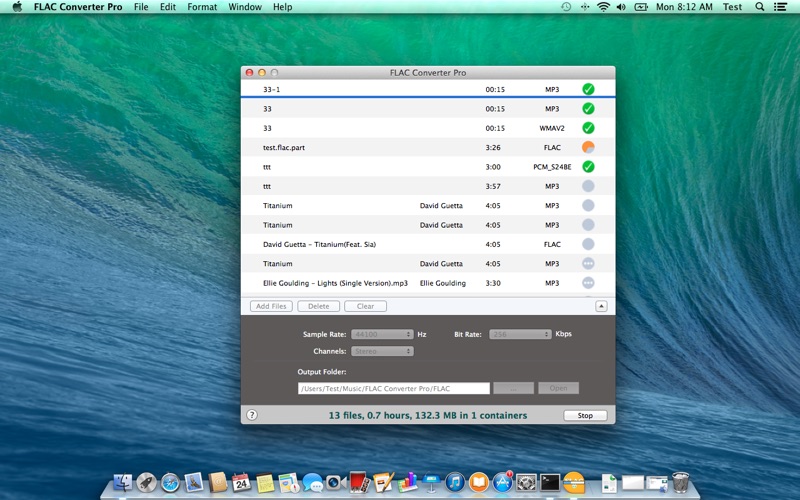Click the 3:26 duration cell
This screenshot has width=800, height=500.
[493, 147]
